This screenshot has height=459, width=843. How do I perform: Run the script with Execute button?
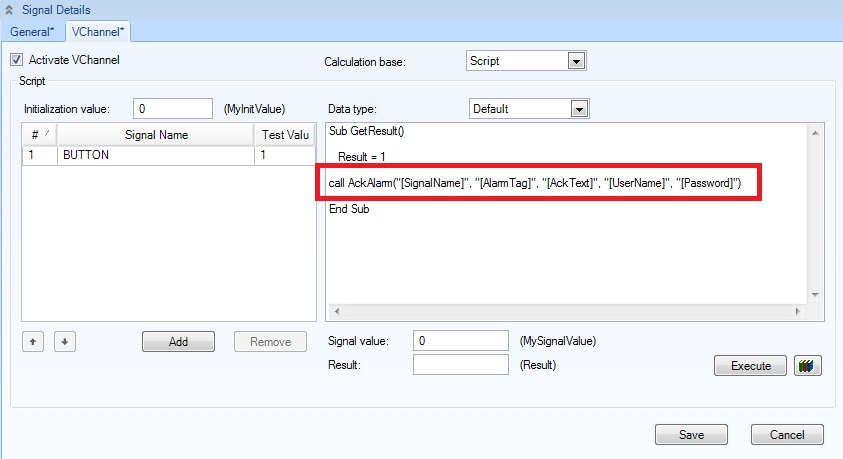point(750,366)
